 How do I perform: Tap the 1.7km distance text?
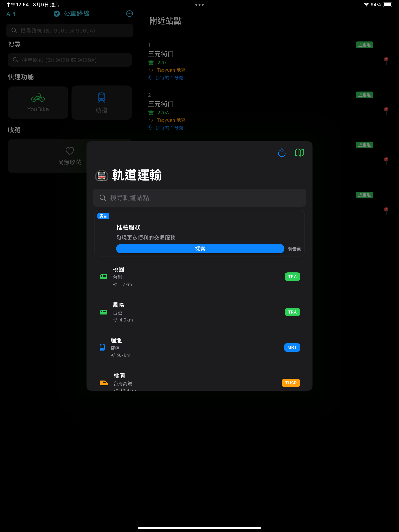(126, 284)
